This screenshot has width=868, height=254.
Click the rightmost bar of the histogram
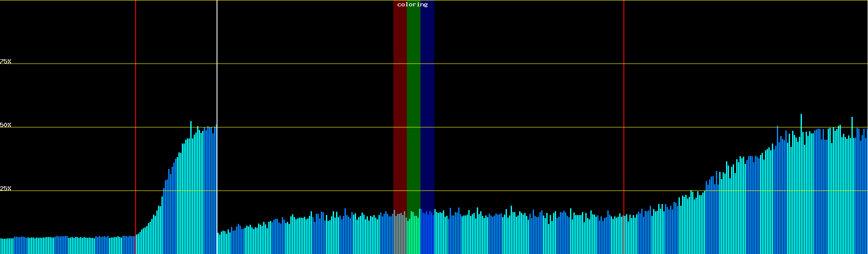(x=867, y=190)
